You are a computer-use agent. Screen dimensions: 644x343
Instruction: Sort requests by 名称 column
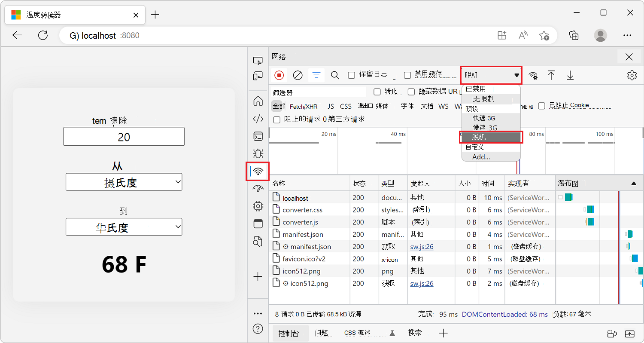tap(310, 184)
